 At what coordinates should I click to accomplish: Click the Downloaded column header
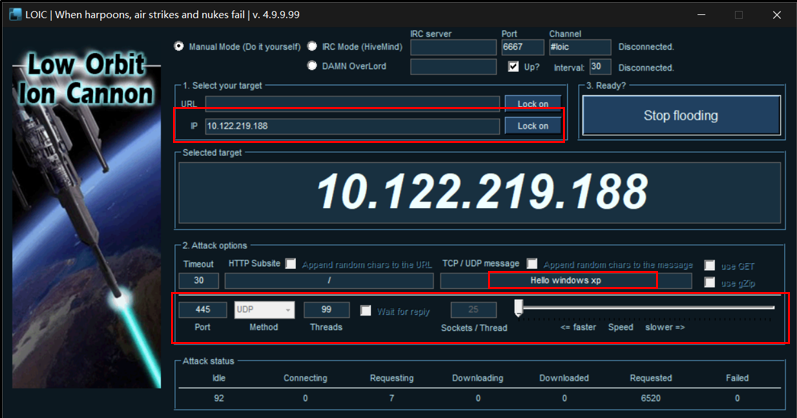(x=564, y=378)
